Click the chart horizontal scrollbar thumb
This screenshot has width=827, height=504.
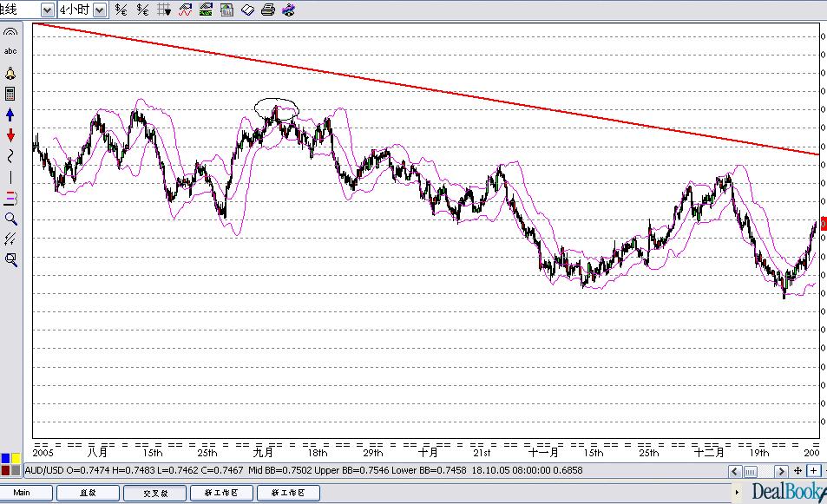[750, 471]
